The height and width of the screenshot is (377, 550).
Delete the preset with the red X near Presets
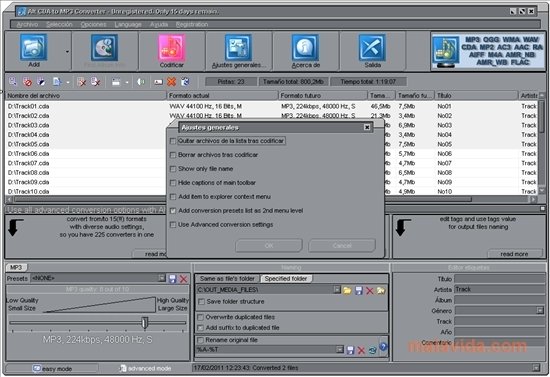183,279
